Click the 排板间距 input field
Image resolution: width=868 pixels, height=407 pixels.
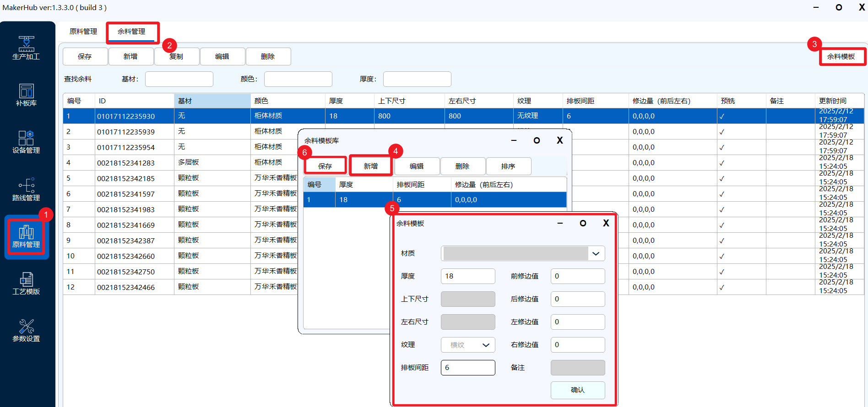467,368
